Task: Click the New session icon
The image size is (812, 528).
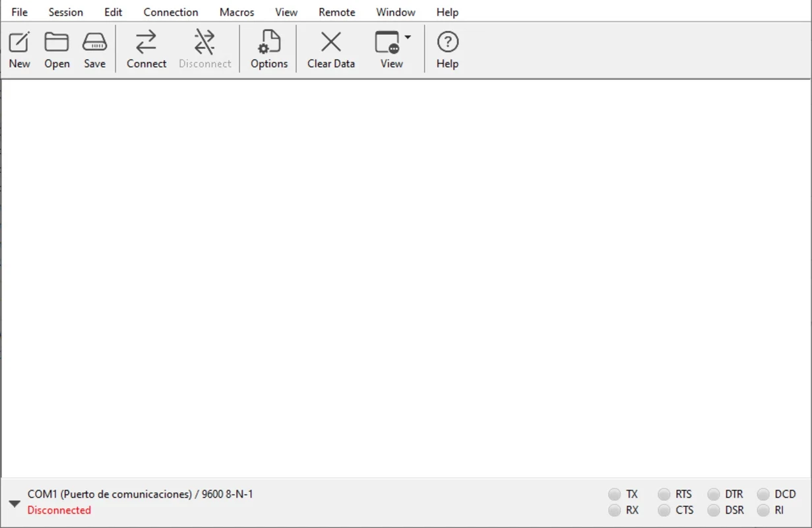Action: tap(19, 49)
